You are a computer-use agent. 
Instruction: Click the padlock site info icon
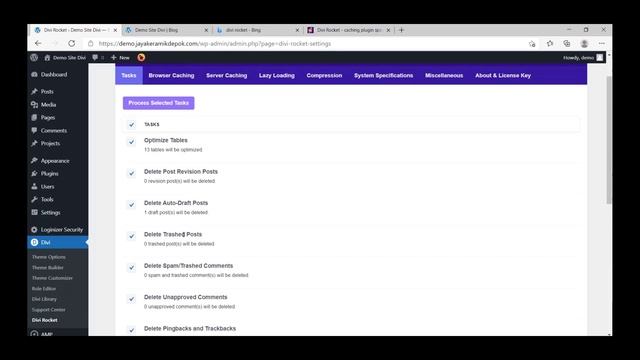point(91,43)
